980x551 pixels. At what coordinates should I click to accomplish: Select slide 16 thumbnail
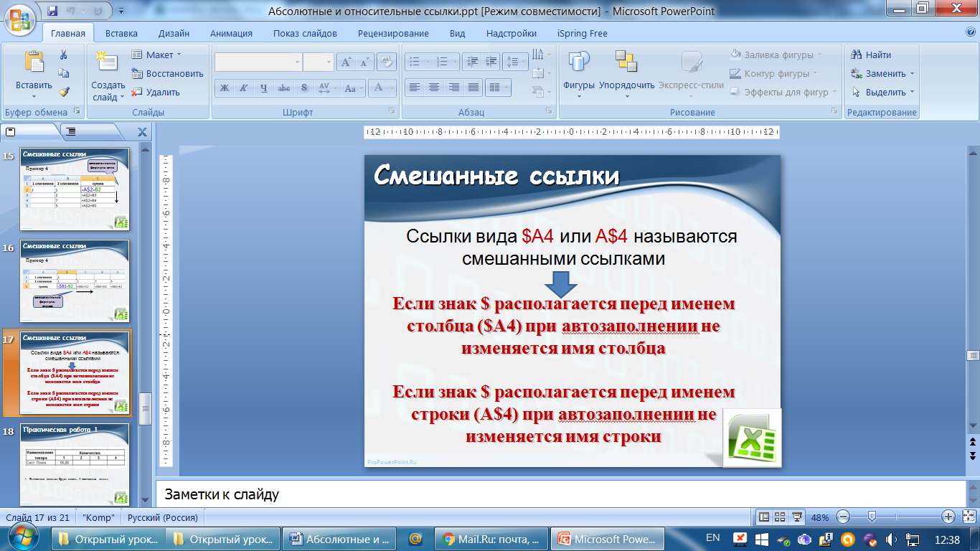[75, 281]
